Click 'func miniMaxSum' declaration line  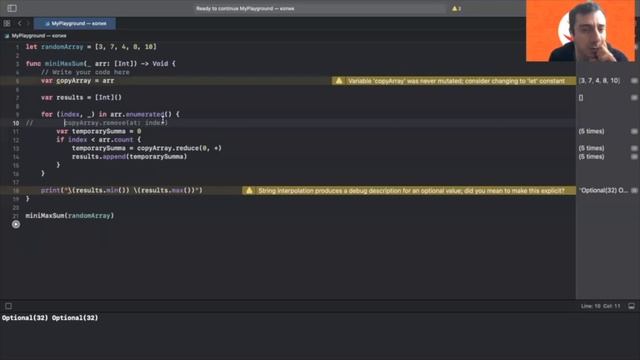pyautogui.click(x=100, y=64)
